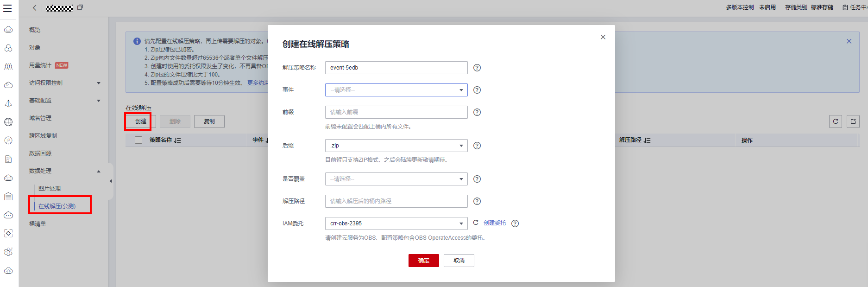
Task: Click the 标准存储 storage class text
Action: click(822, 7)
